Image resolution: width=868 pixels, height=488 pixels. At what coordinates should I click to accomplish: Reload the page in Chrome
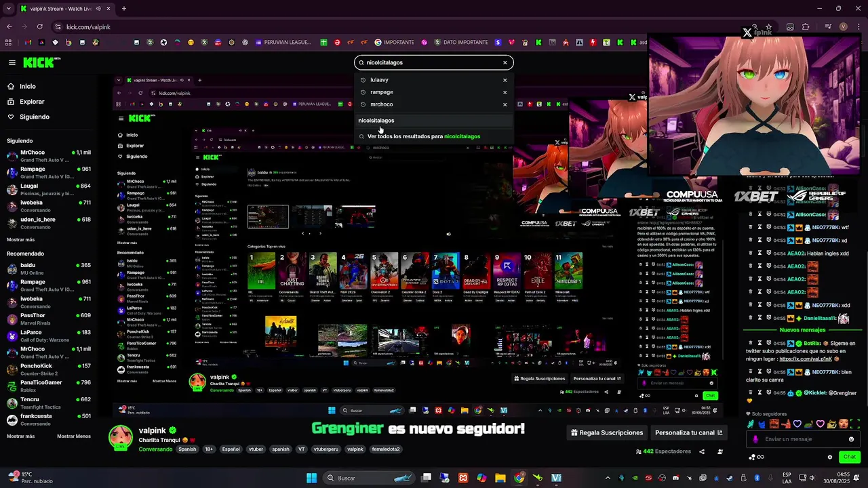point(39,26)
